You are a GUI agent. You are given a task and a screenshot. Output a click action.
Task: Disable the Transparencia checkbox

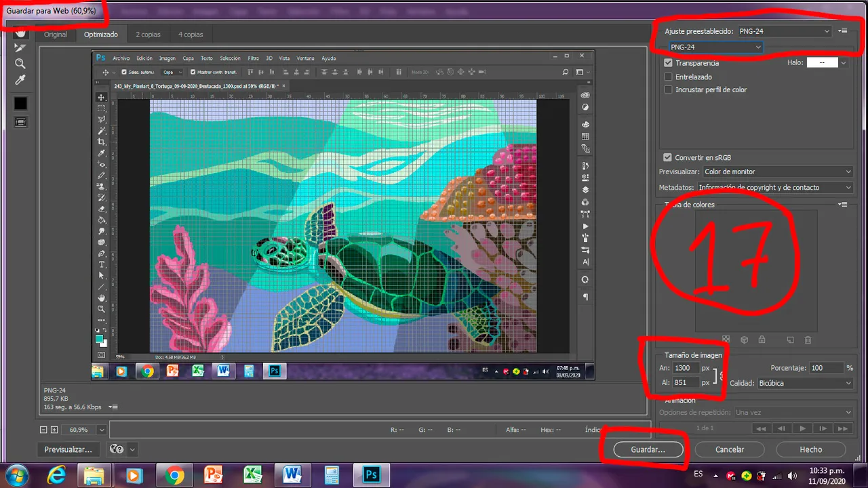(668, 62)
